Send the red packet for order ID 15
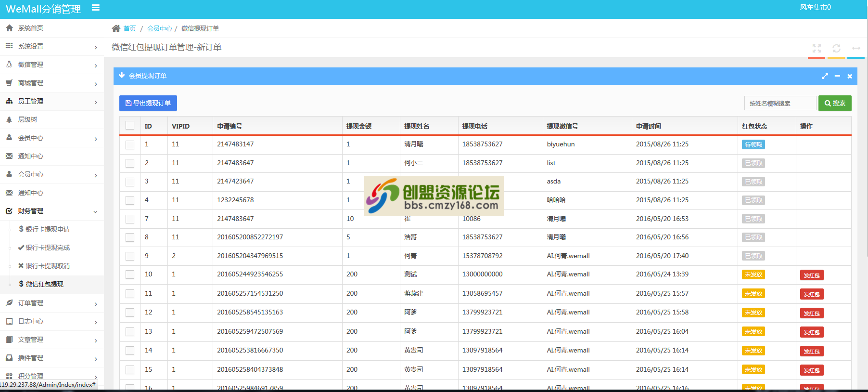The image size is (868, 392). (x=812, y=370)
